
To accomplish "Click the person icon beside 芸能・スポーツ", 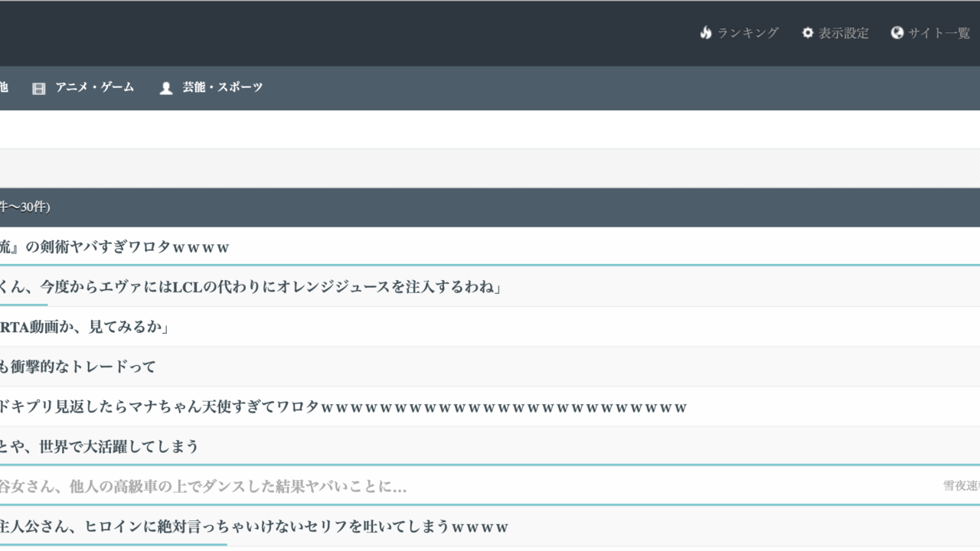I will pyautogui.click(x=166, y=88).
